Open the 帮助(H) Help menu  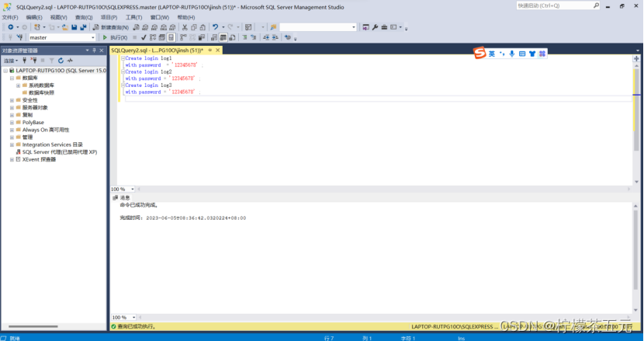pyautogui.click(x=186, y=17)
